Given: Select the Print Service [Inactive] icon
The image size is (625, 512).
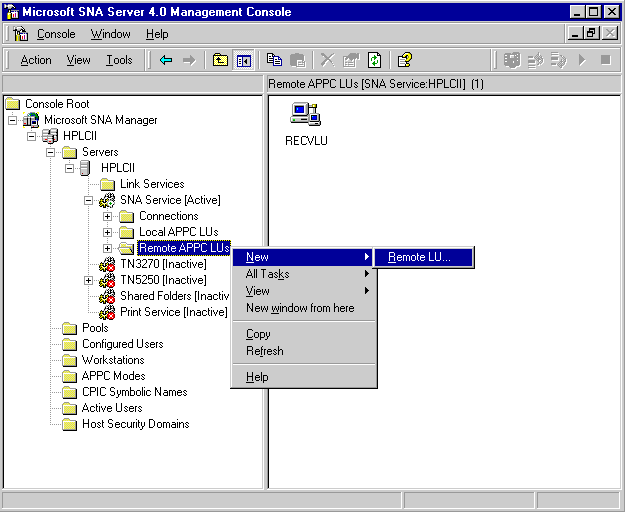Looking at the screenshot, I should (107, 312).
